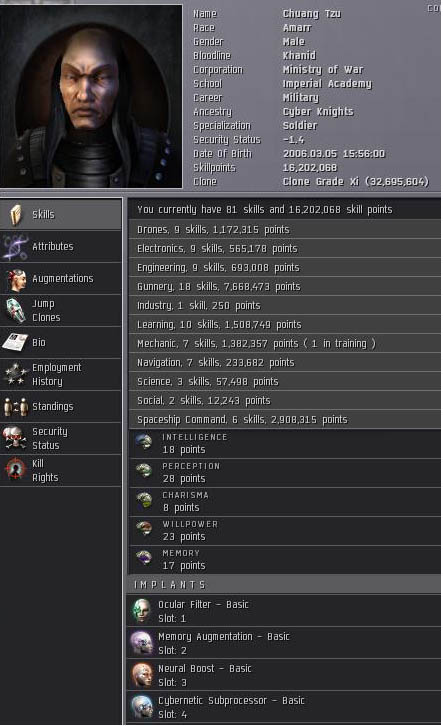Expand the Gunnery skill group
This screenshot has width=443, height=726.
point(285,287)
